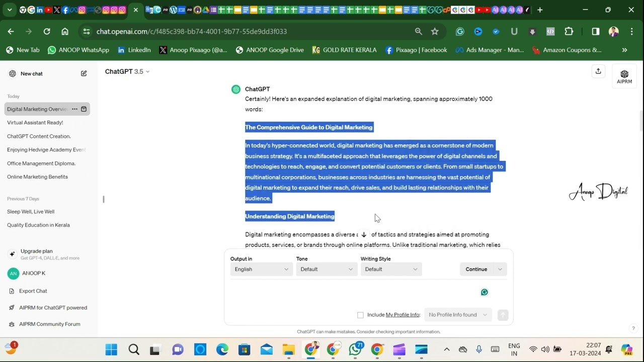The image size is (644, 362).
Task: Toggle the browser side panel
Action: click(596, 31)
